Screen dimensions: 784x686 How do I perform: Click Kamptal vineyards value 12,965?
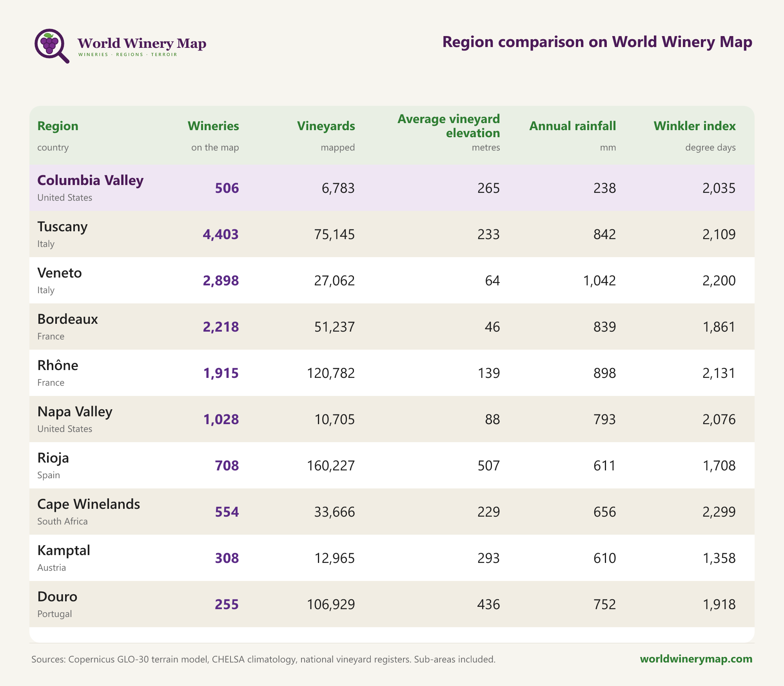point(335,558)
